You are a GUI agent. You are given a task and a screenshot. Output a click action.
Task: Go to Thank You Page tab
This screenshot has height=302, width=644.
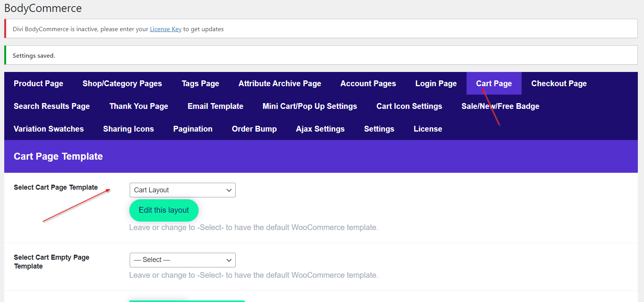coord(139,106)
